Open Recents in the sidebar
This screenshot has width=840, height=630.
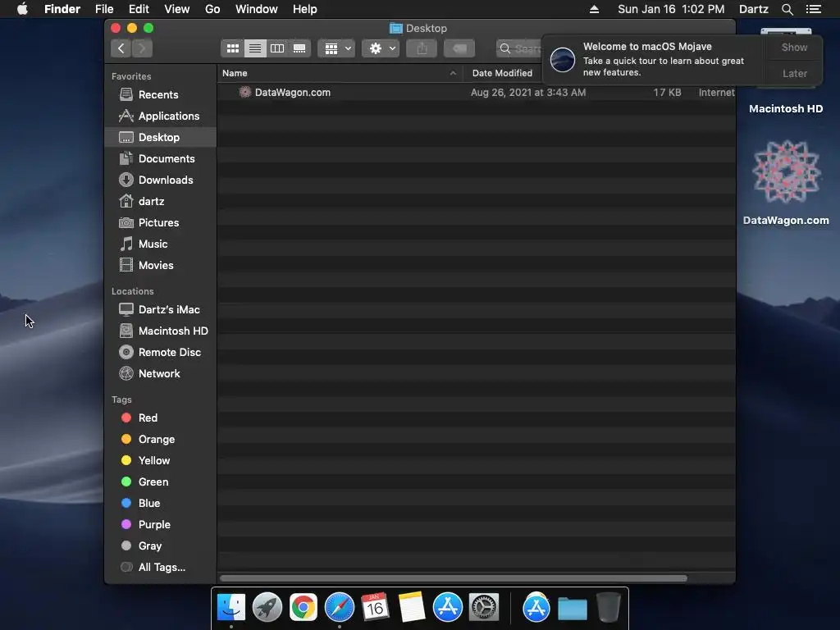[160, 95]
